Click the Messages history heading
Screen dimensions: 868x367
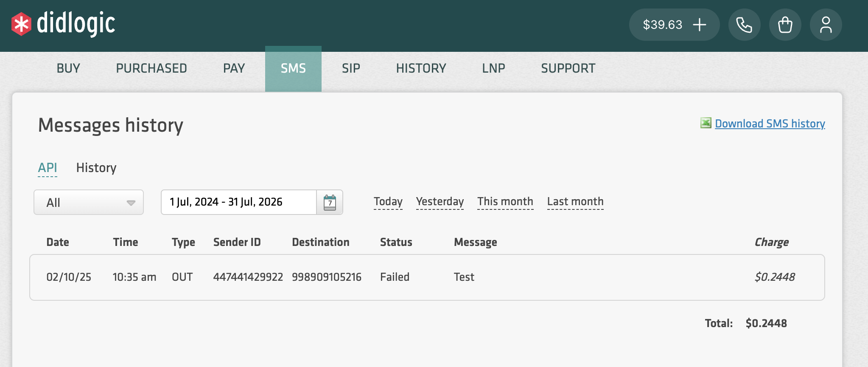tap(111, 125)
